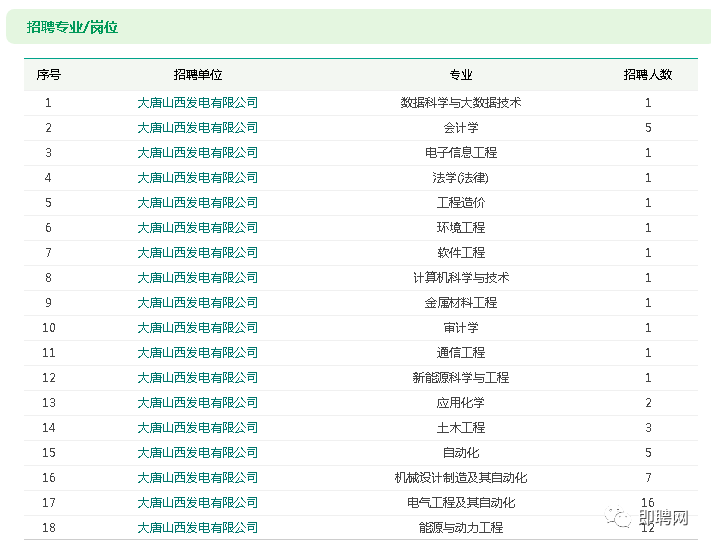Viewport: 711px width, 548px height.
Task: Click company link in 应用化学 row
Action: 198,403
